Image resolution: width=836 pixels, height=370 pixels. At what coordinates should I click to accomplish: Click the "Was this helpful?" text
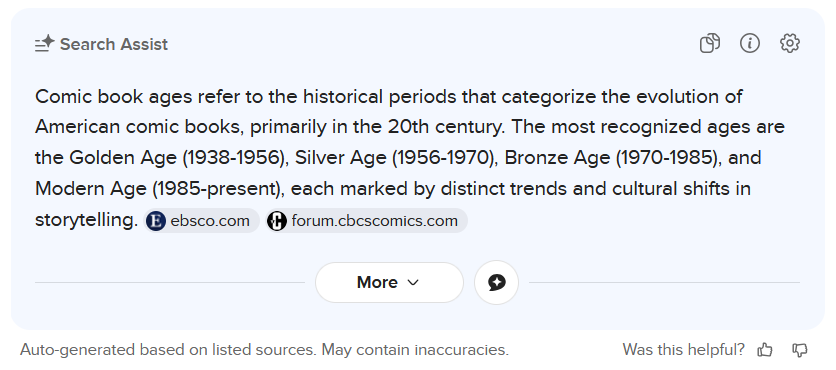point(683,350)
